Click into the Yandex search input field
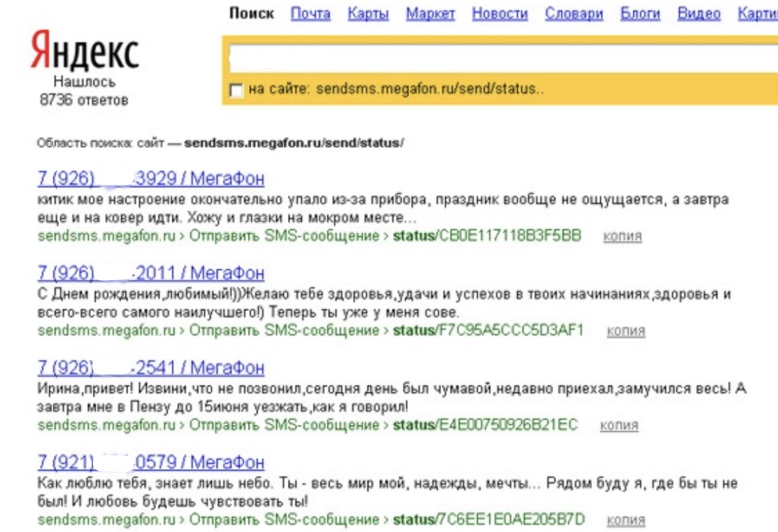The height and width of the screenshot is (532, 778). [x=503, y=59]
